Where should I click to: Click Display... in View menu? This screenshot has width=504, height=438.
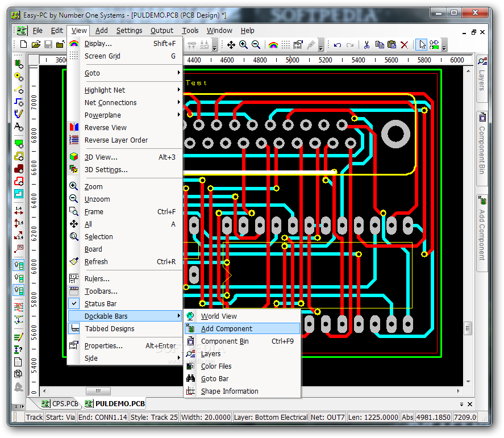coord(126,43)
